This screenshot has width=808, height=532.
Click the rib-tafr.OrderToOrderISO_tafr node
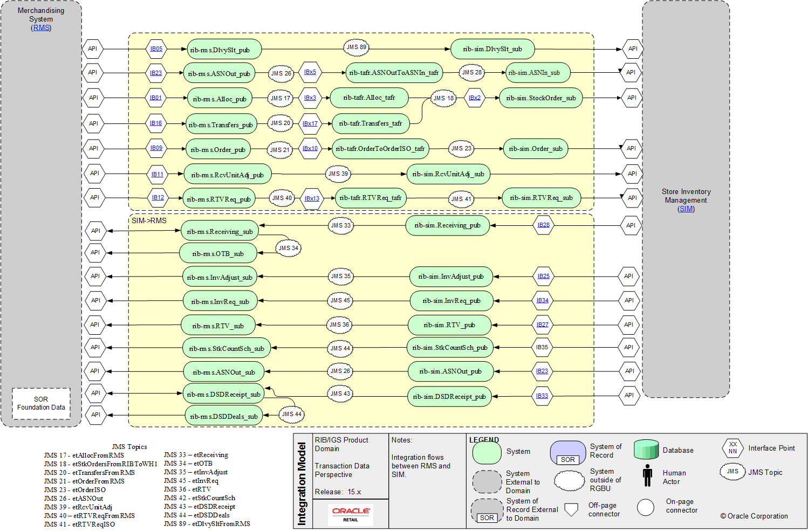click(380, 149)
